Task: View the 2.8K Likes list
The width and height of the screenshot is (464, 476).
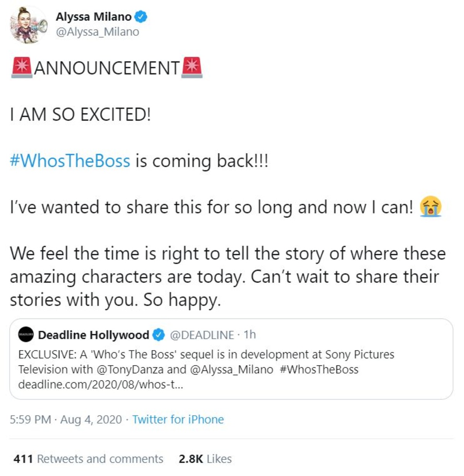Action: click(x=205, y=459)
